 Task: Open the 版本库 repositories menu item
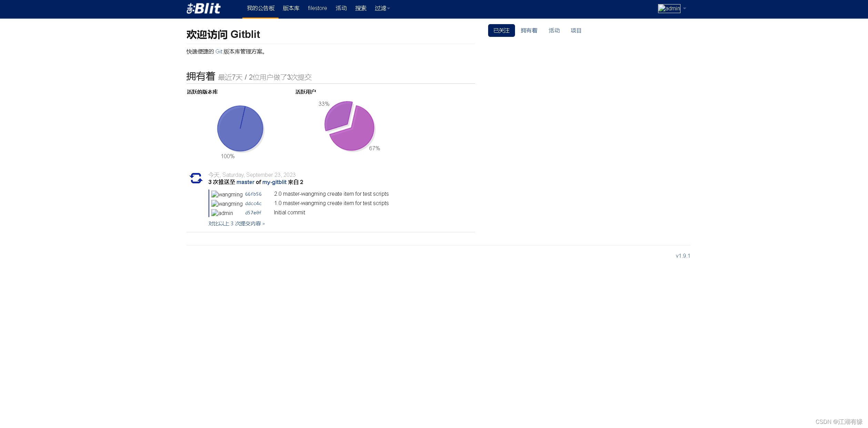point(291,8)
